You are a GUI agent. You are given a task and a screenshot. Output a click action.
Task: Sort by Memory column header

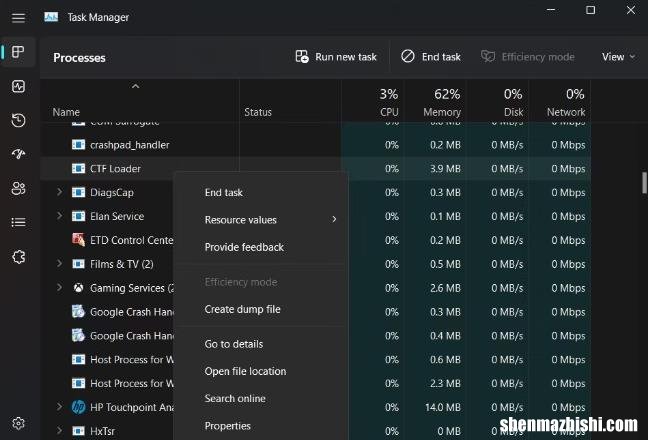[x=436, y=101]
